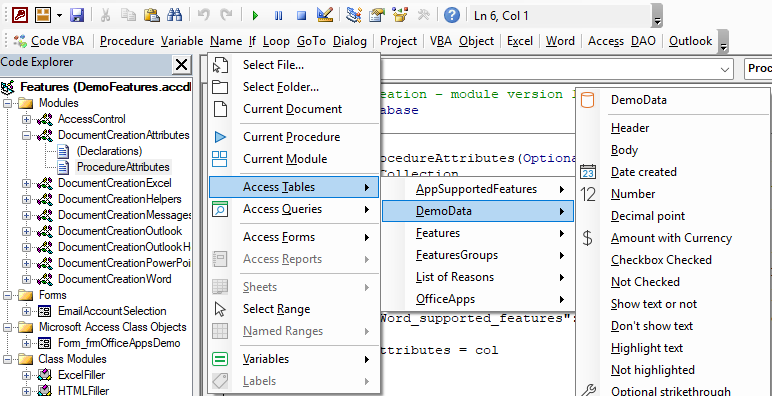Open Code VBA toolbar options arrow
Image resolution: width=772 pixels, height=396 pixels.
(x=723, y=41)
